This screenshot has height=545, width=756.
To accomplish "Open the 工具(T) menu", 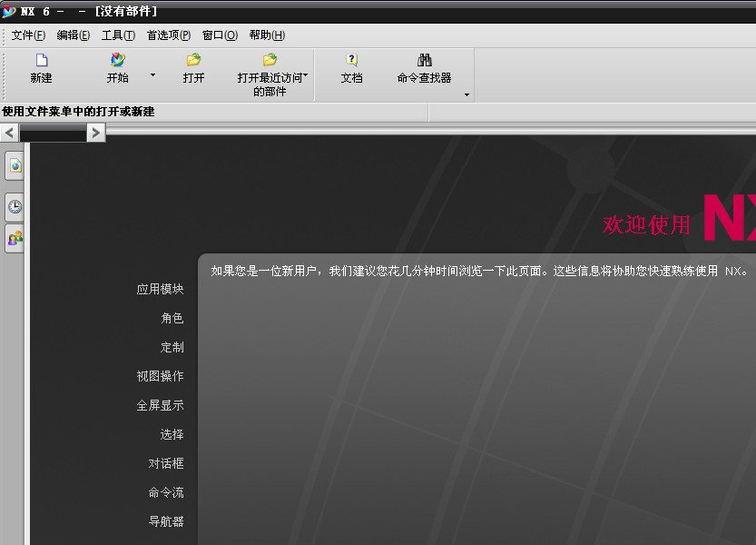I will [x=118, y=35].
